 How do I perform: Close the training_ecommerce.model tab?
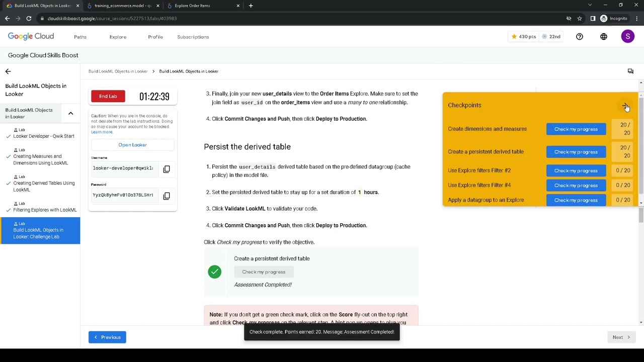pos(158,6)
